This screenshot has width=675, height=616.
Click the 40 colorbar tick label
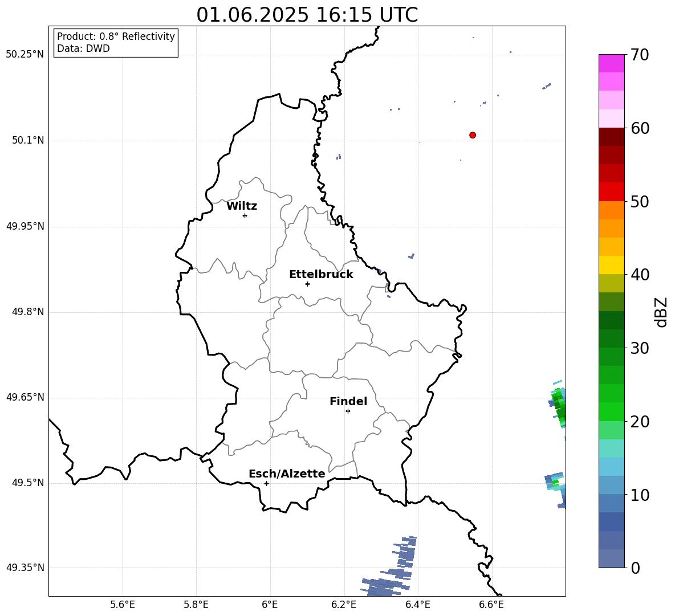coord(640,275)
